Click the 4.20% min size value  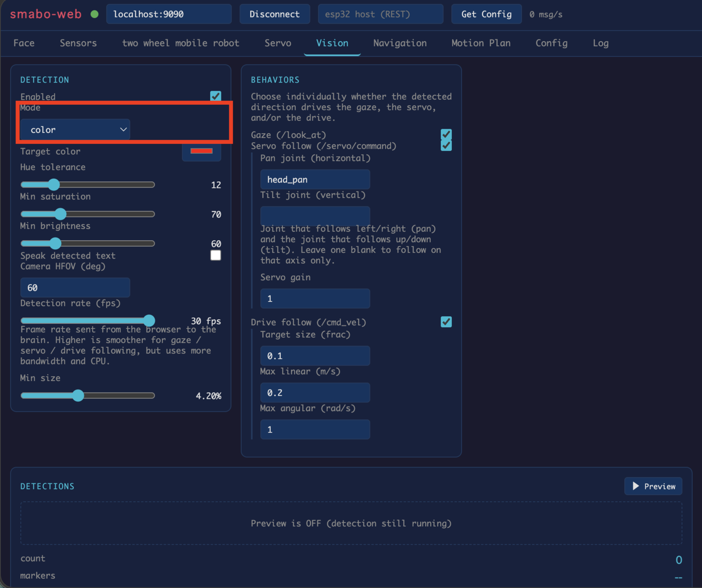coord(209,396)
